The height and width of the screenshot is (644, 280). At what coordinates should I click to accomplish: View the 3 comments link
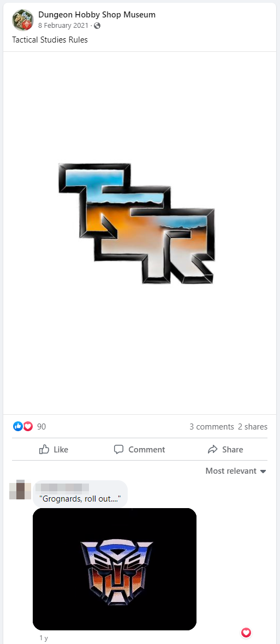[211, 427]
